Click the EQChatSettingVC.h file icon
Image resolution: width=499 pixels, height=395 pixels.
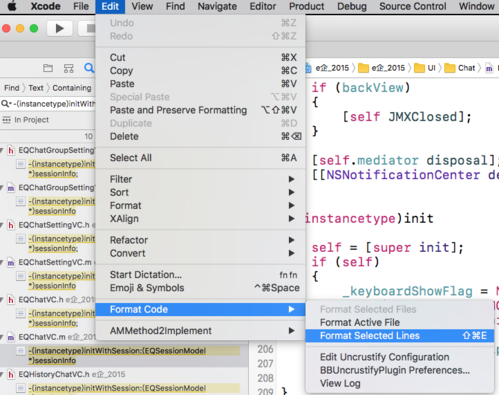(x=11, y=225)
